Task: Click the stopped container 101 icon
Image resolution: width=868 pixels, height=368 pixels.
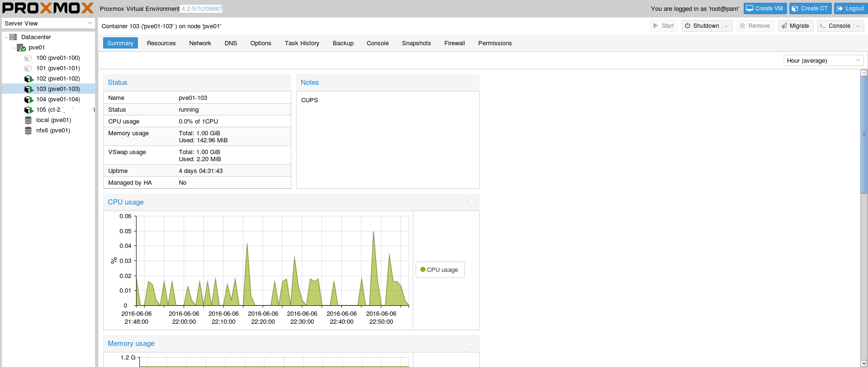Action: [x=28, y=68]
